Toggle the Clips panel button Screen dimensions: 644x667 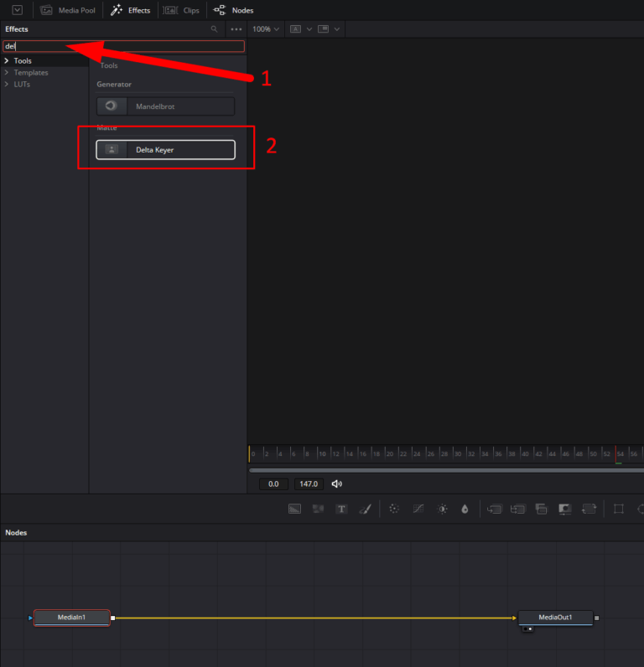(x=181, y=10)
